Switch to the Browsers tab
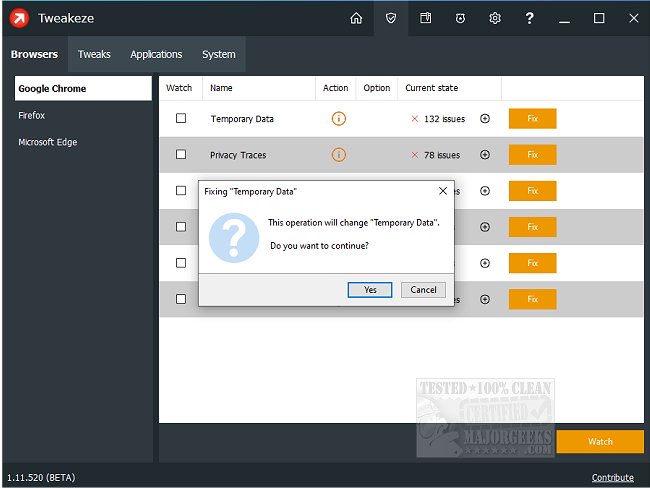 coord(34,54)
